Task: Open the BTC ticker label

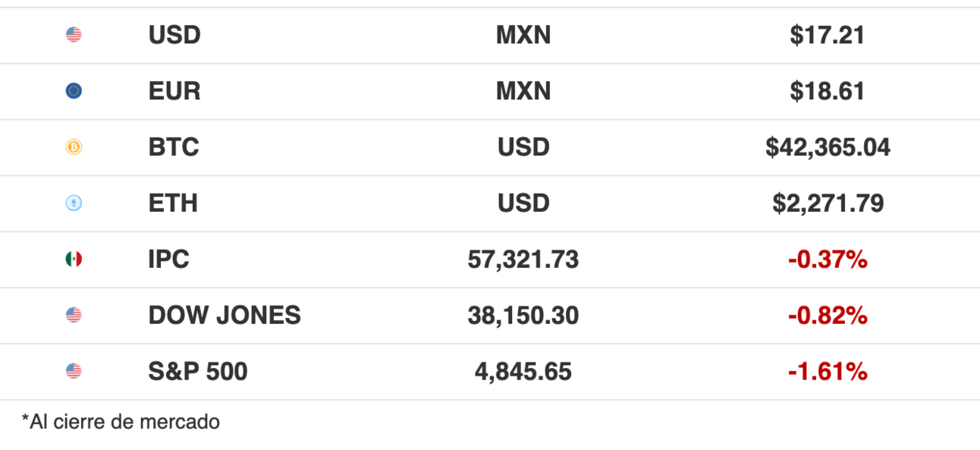Action: pyautogui.click(x=174, y=147)
